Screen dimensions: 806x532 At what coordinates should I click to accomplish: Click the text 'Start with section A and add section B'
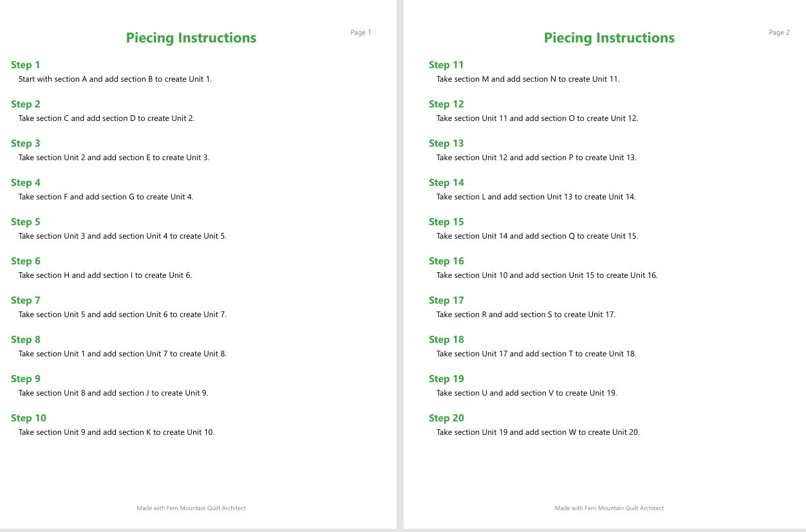(x=86, y=79)
